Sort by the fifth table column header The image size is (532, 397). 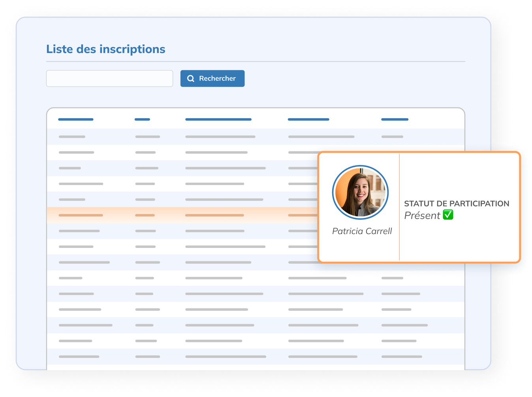[x=395, y=119]
